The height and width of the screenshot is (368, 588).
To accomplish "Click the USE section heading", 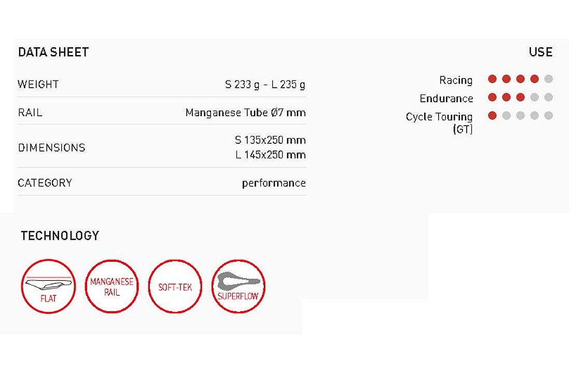I will [540, 52].
